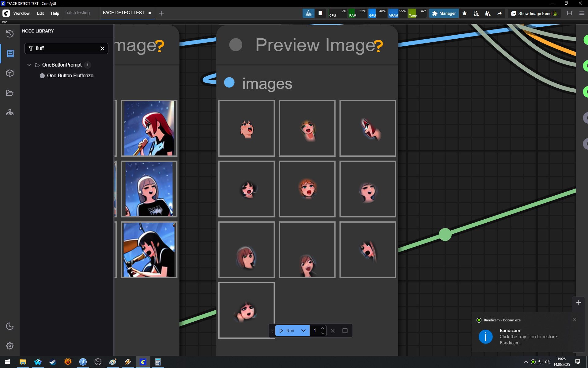Open qBittorrent from the taskbar
This screenshot has height=368, width=588.
pyautogui.click(x=83, y=362)
